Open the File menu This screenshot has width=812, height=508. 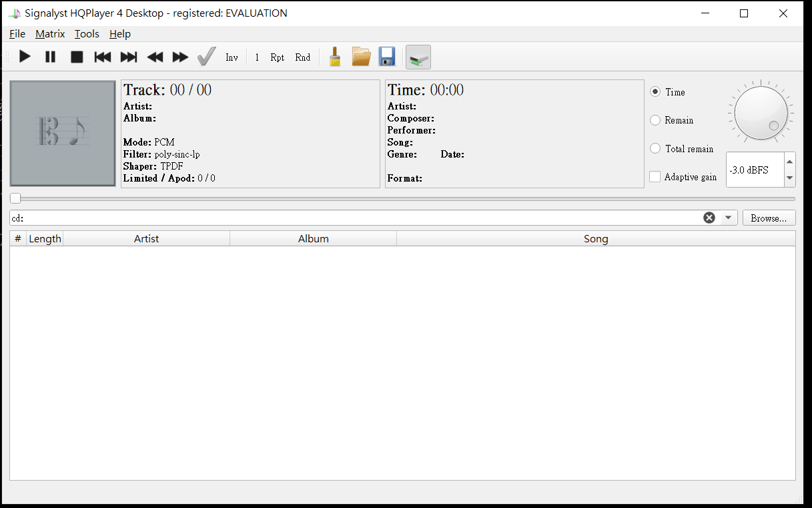17,34
